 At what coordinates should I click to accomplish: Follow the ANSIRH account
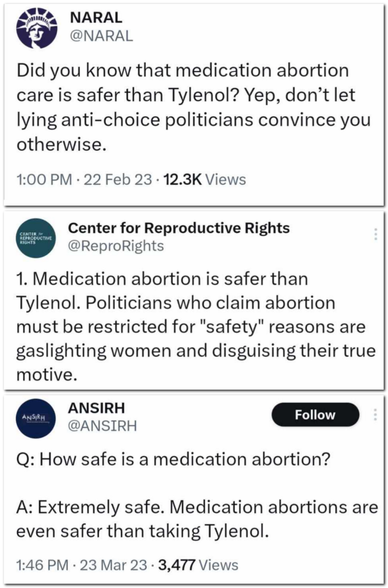pyautogui.click(x=315, y=415)
